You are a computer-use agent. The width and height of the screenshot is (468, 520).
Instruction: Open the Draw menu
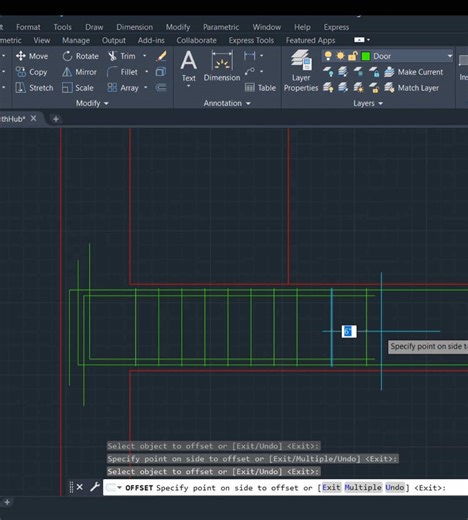pyautogui.click(x=94, y=27)
